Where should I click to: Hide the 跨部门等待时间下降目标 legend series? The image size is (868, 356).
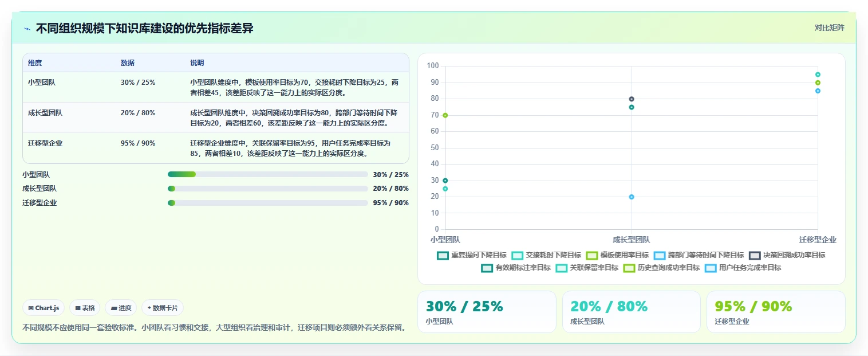coord(699,255)
